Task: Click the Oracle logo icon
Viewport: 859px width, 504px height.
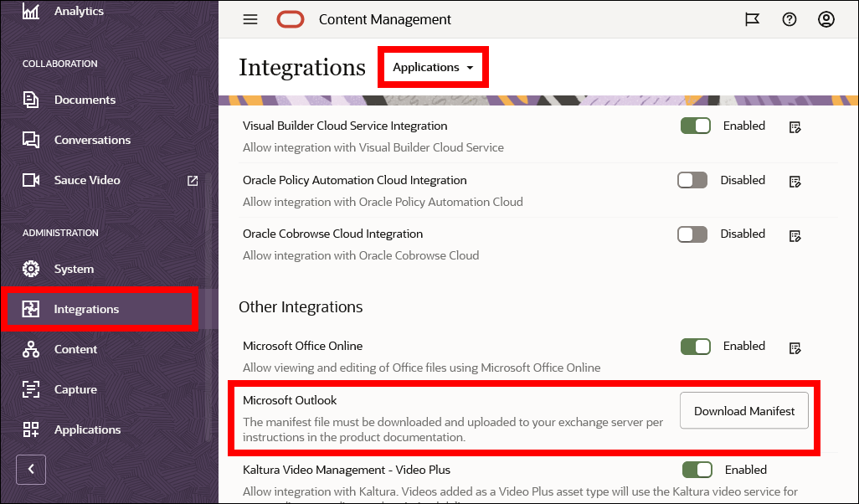Action: tap(290, 20)
